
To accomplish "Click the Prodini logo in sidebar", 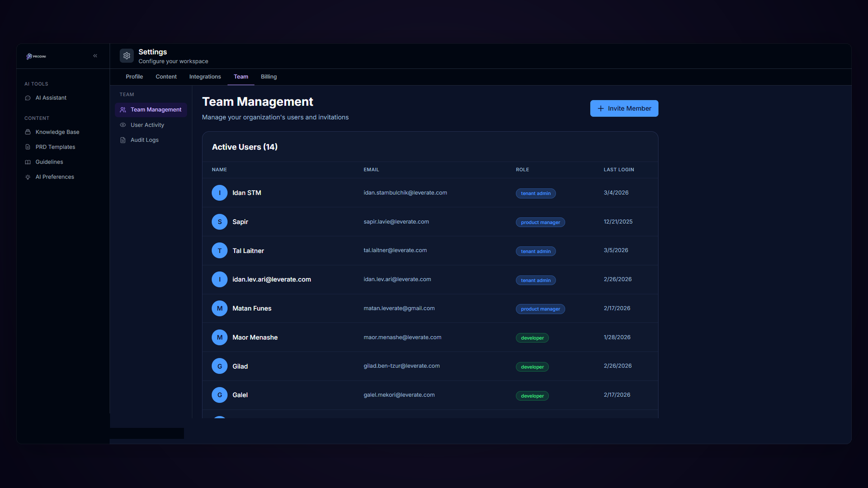I will 36,56.
